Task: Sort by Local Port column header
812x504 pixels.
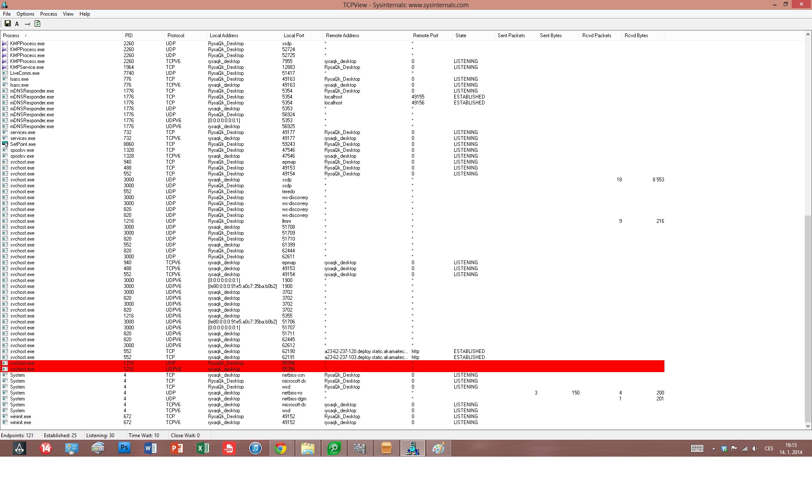Action: tap(294, 36)
